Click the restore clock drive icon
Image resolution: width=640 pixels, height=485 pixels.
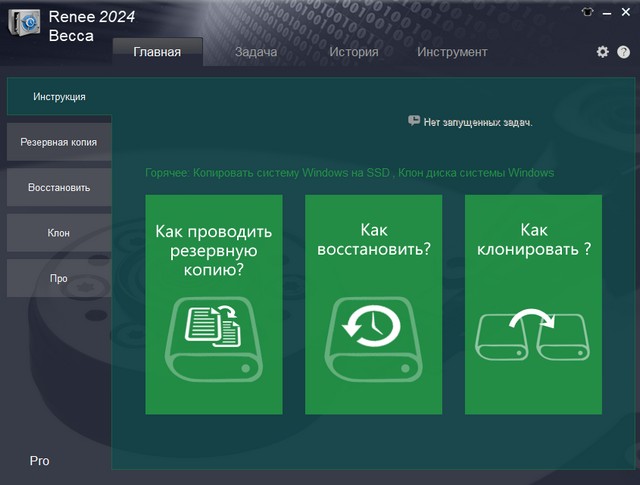(373, 340)
